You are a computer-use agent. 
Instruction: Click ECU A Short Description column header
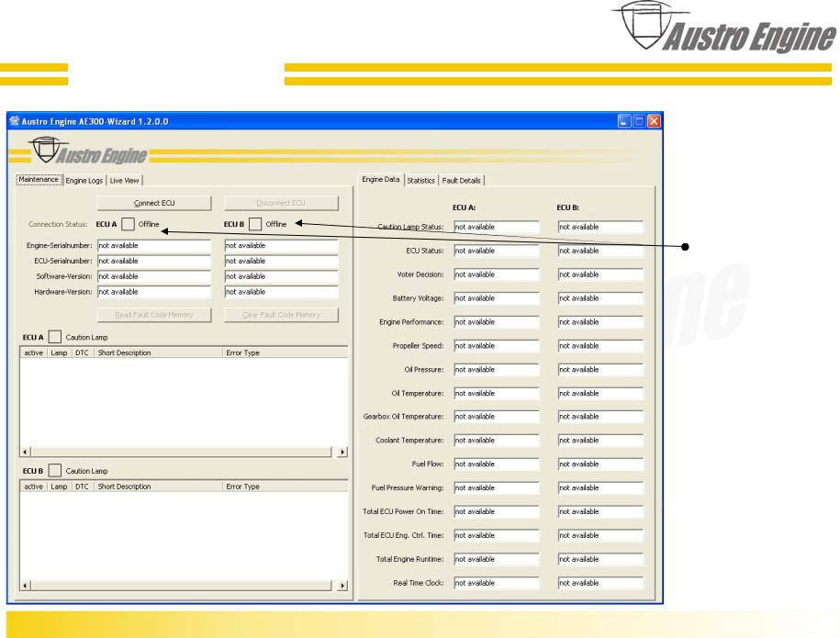(x=158, y=353)
